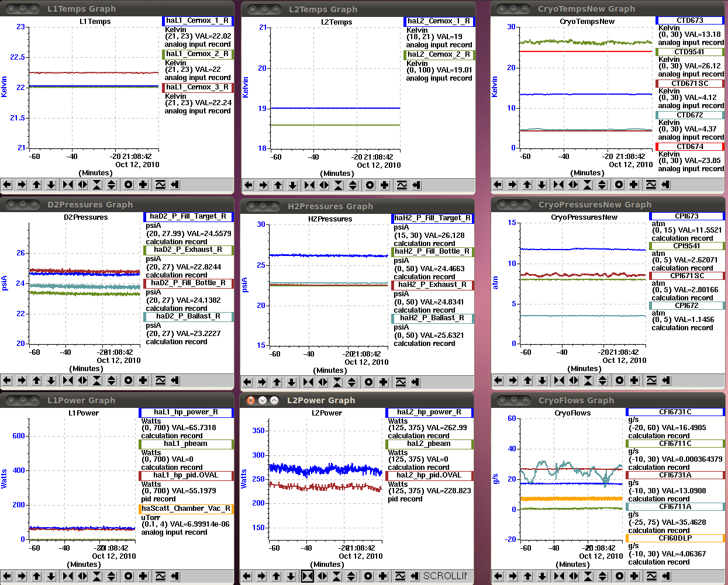Click circle auto-scale icon in CryoFlows Graph
The height and width of the screenshot is (585, 728).
(619, 576)
